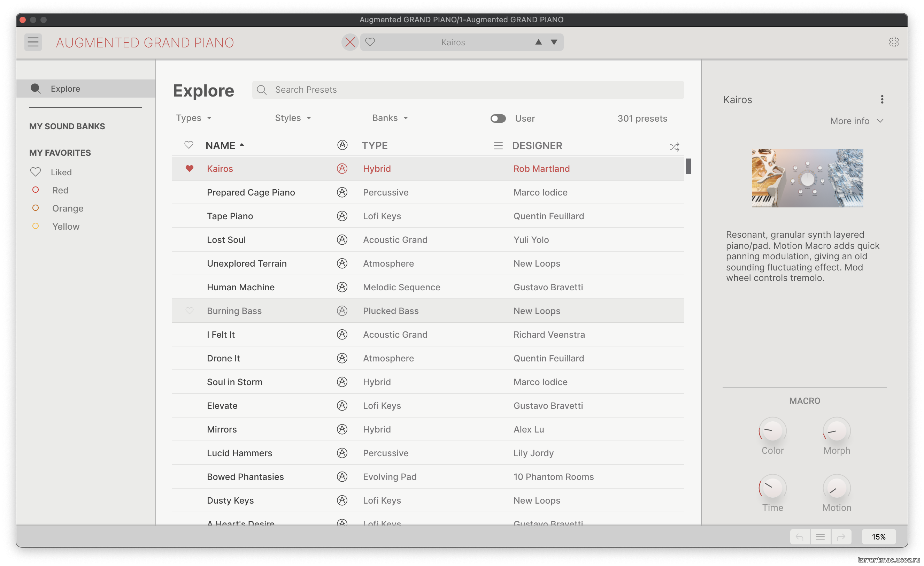Select the I Felt It preset
Viewport: 924px width, 566px height.
click(x=428, y=334)
